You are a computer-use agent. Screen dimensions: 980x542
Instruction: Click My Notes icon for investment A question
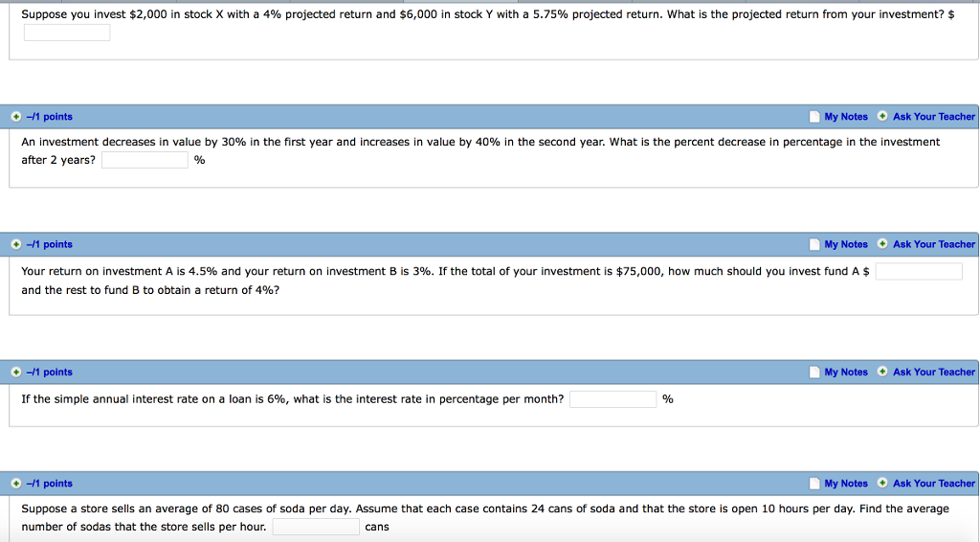pyautogui.click(x=814, y=244)
